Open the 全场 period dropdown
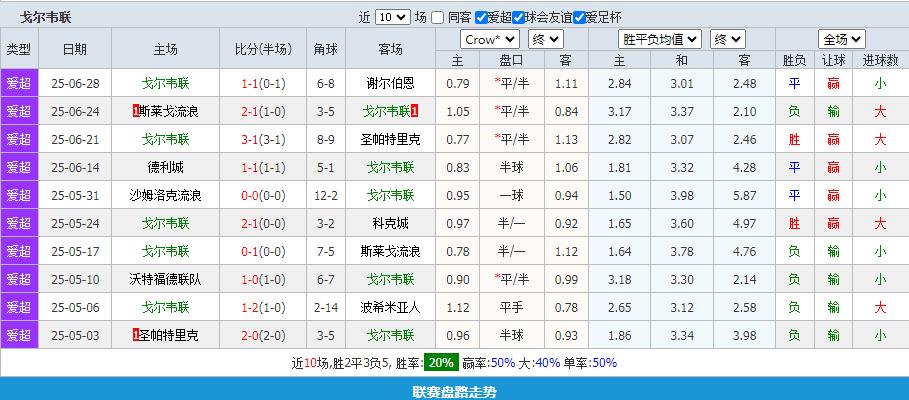Screen dimensions: 909x400 pos(842,39)
